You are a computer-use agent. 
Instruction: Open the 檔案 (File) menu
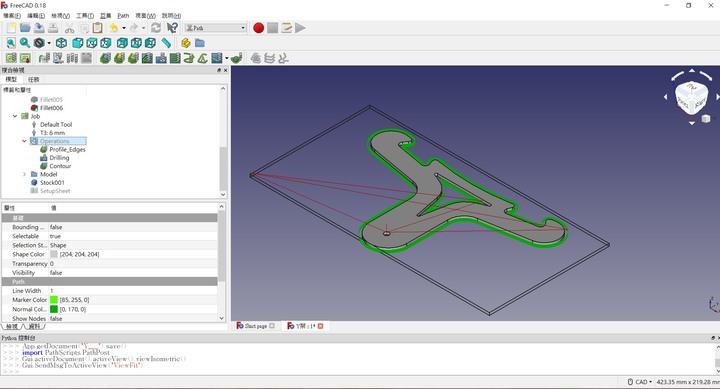click(11, 16)
